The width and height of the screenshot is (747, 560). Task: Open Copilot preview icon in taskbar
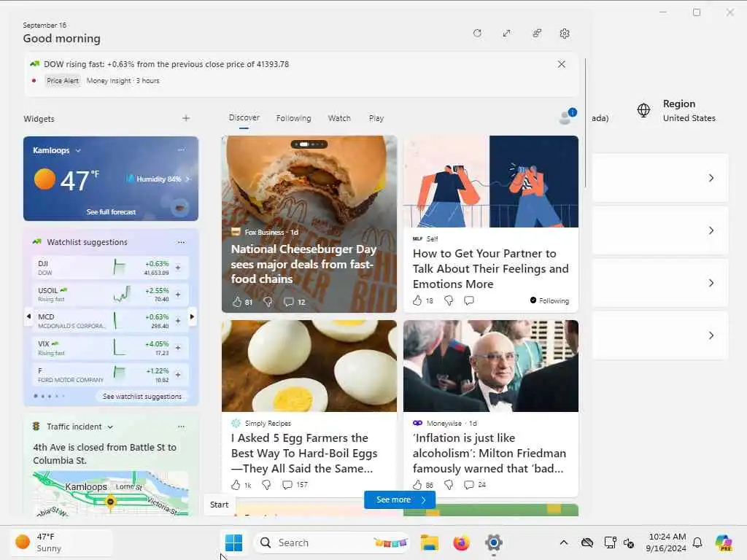coord(724,542)
